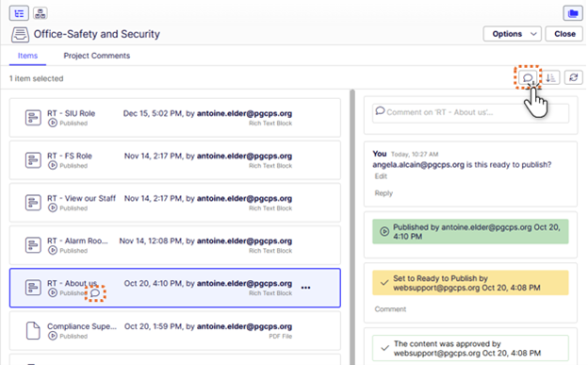Click the 'Dec 15, 5:02 PM' date text
588x365 pixels.
click(x=153, y=113)
